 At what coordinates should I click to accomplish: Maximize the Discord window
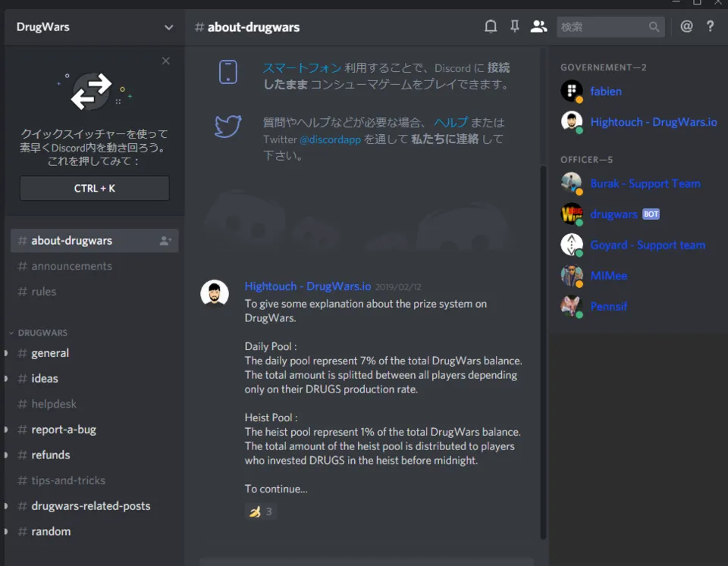[x=697, y=2]
